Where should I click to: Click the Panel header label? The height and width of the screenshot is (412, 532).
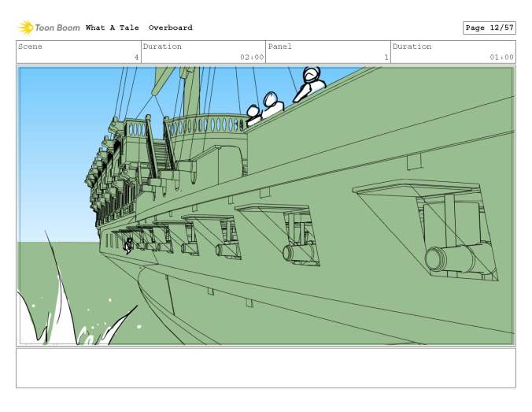pos(280,46)
